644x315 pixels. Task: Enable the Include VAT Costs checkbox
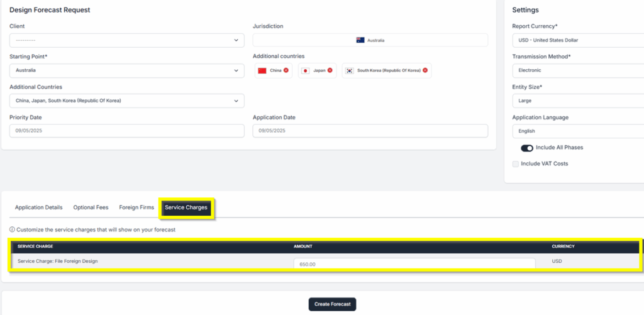click(516, 164)
